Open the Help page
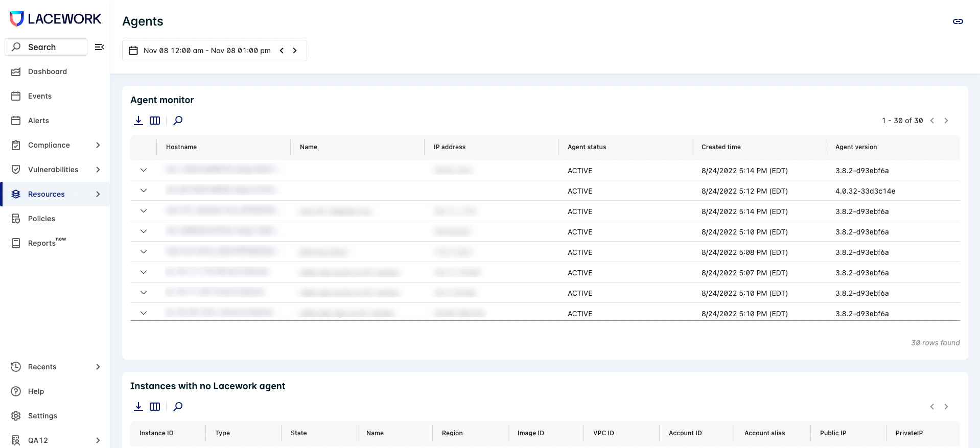The image size is (980, 448). (x=36, y=391)
